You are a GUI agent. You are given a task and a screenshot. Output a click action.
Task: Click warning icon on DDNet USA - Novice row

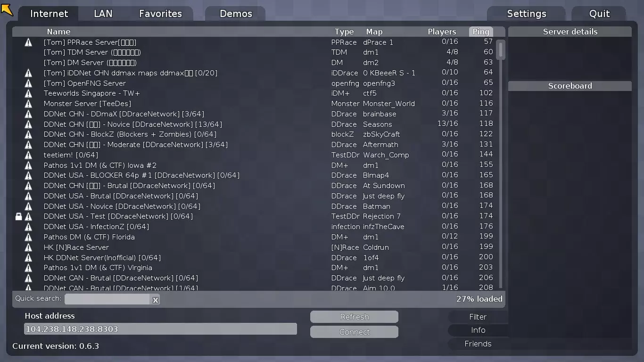28,206
